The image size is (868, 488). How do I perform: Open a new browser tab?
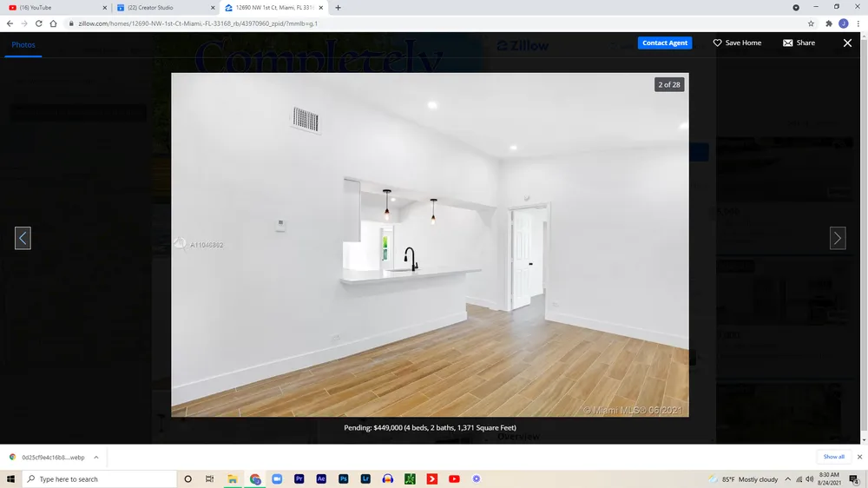tap(338, 8)
